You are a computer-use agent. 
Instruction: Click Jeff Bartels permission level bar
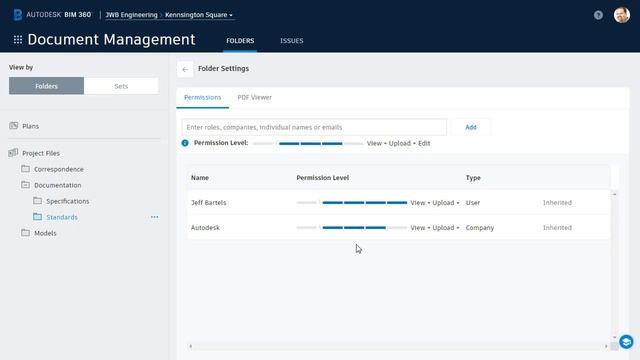[352, 202]
